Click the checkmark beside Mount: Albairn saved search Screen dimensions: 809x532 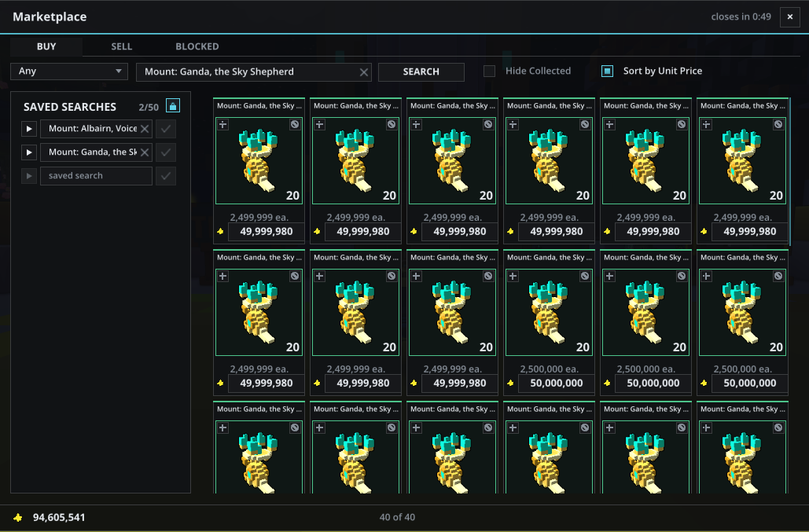pyautogui.click(x=166, y=129)
